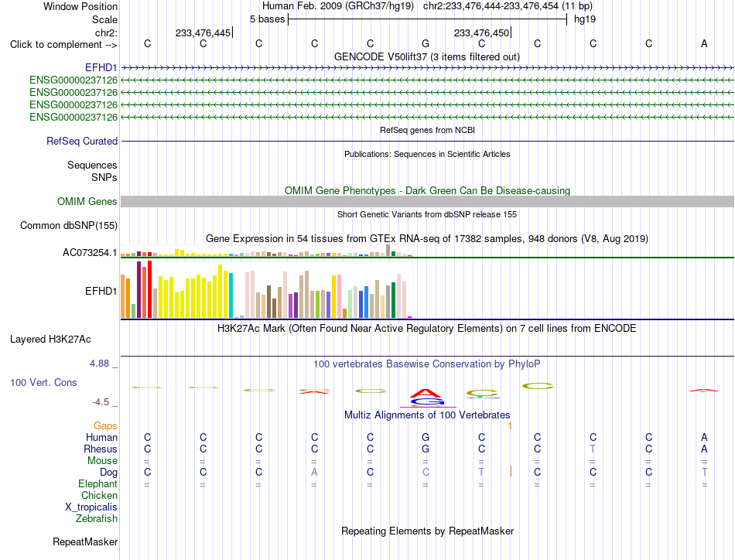The width and height of the screenshot is (735, 560).
Task: Click the gray OMIM Genes item bar
Action: tap(428, 202)
